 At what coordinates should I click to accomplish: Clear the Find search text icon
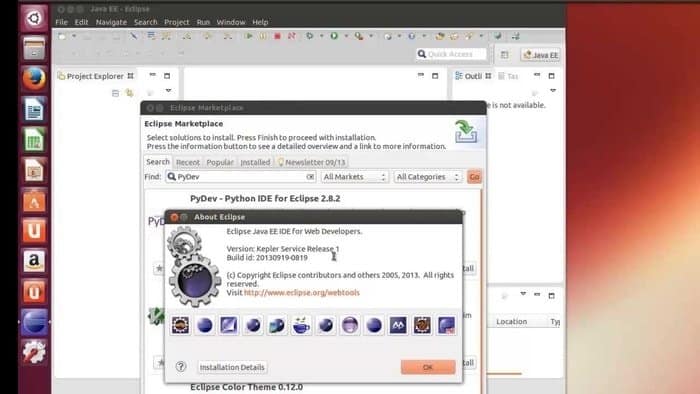point(310,177)
